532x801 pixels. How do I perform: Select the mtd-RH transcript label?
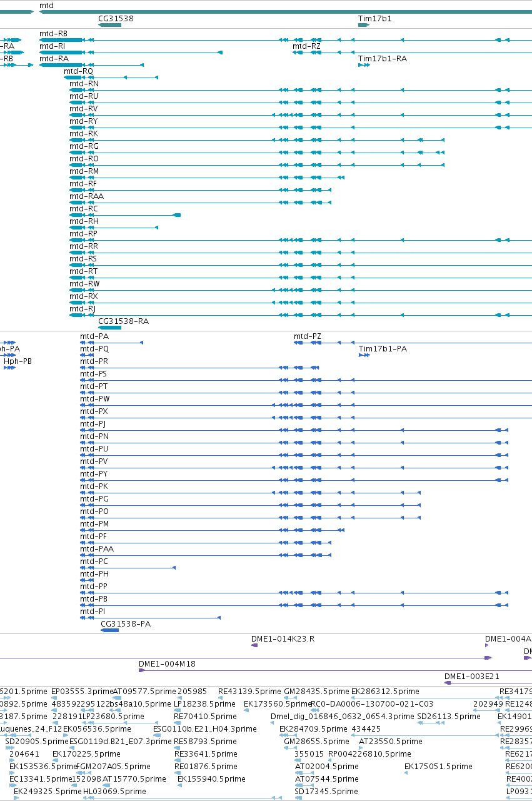coord(84,221)
